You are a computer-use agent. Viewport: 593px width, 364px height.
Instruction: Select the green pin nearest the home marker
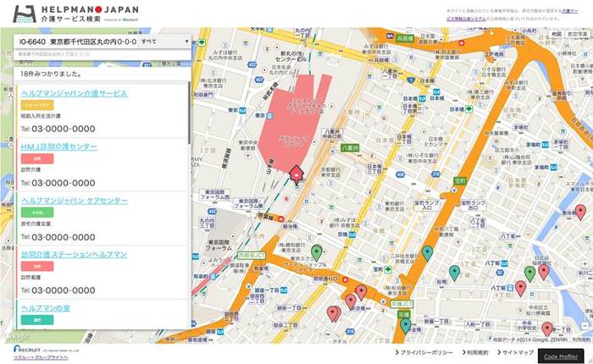(317, 251)
